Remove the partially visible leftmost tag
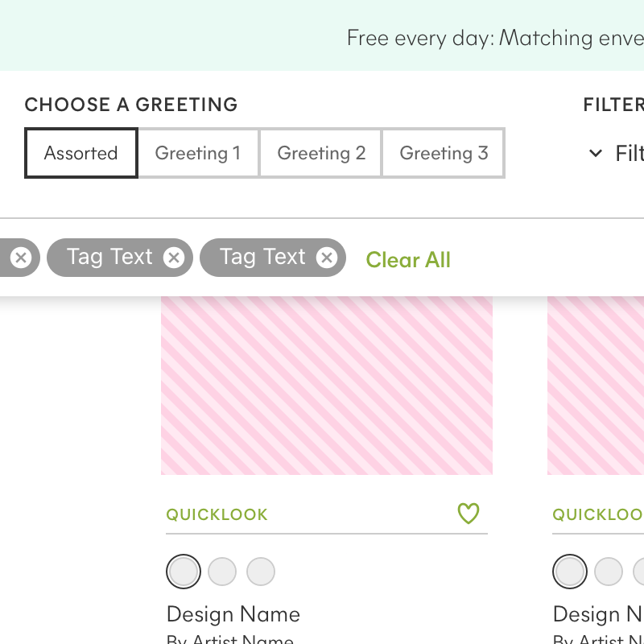 pyautogui.click(x=21, y=258)
